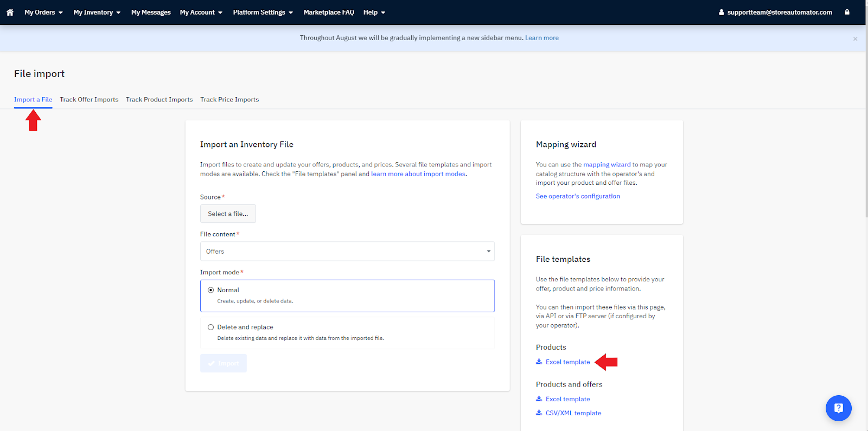The height and width of the screenshot is (431, 868).
Task: Click the Mapping wizard panel heading
Action: (x=566, y=145)
